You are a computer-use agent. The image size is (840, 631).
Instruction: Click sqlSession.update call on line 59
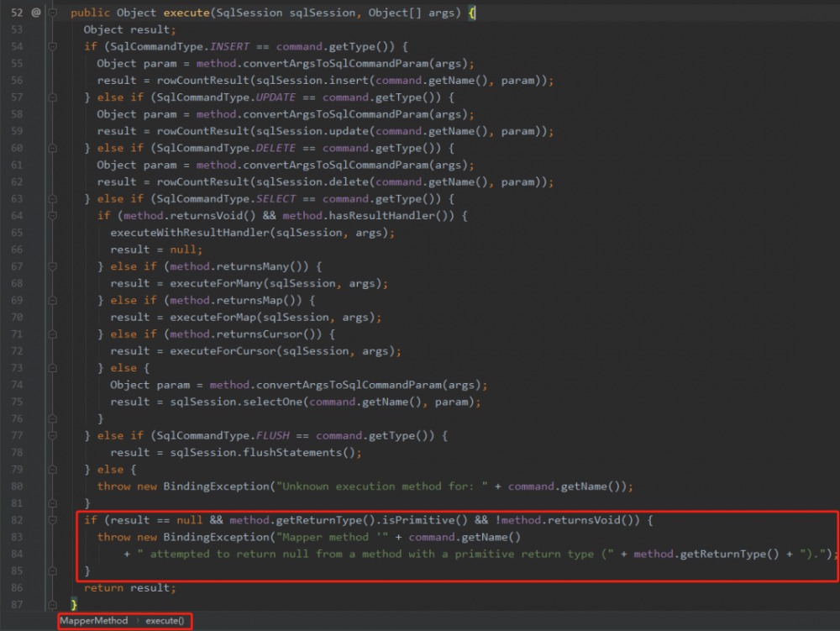pyautogui.click(x=312, y=131)
